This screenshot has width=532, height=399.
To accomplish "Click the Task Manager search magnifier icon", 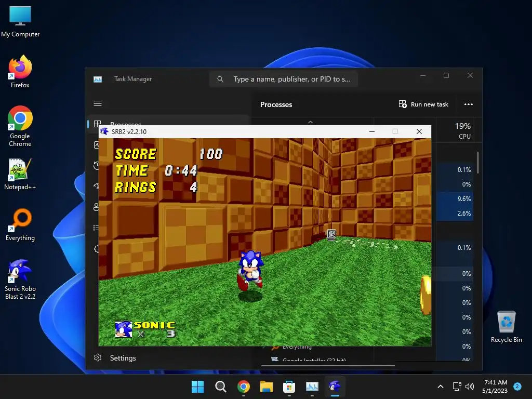I will (x=220, y=79).
